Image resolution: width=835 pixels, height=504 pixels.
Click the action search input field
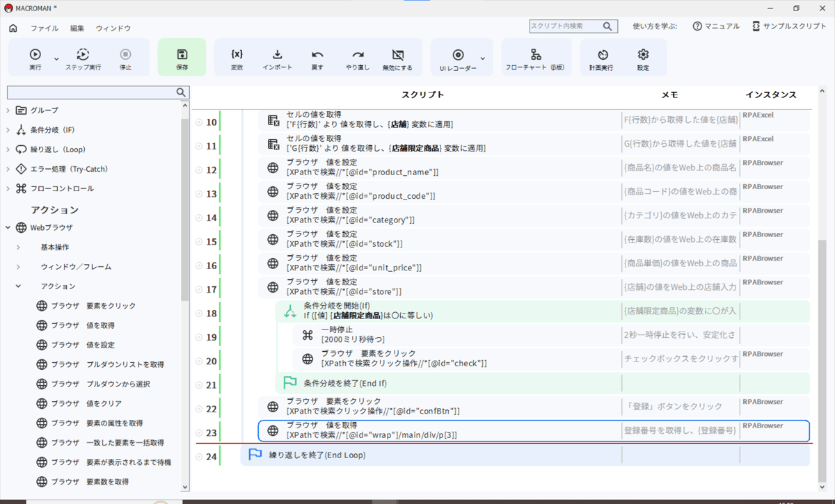90,92
